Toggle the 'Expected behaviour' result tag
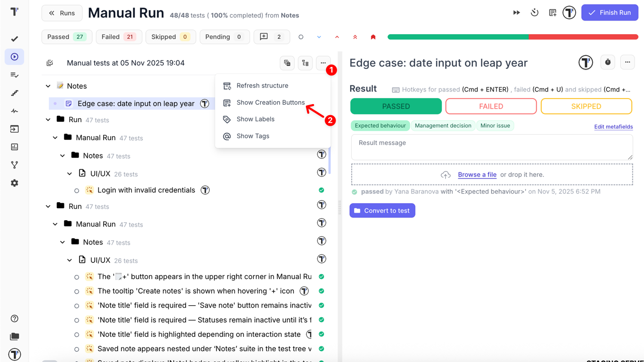The image size is (644, 362). tap(380, 126)
